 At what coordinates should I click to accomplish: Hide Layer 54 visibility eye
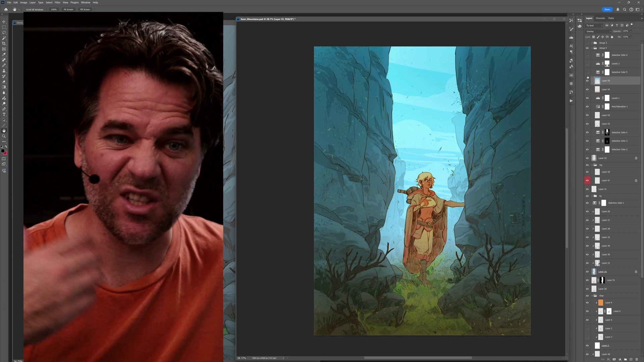pos(587,89)
